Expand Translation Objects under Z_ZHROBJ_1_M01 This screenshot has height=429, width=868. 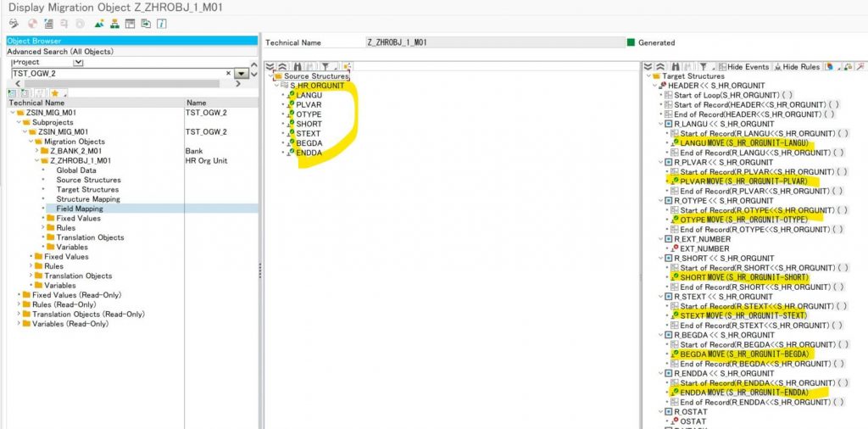(x=43, y=237)
